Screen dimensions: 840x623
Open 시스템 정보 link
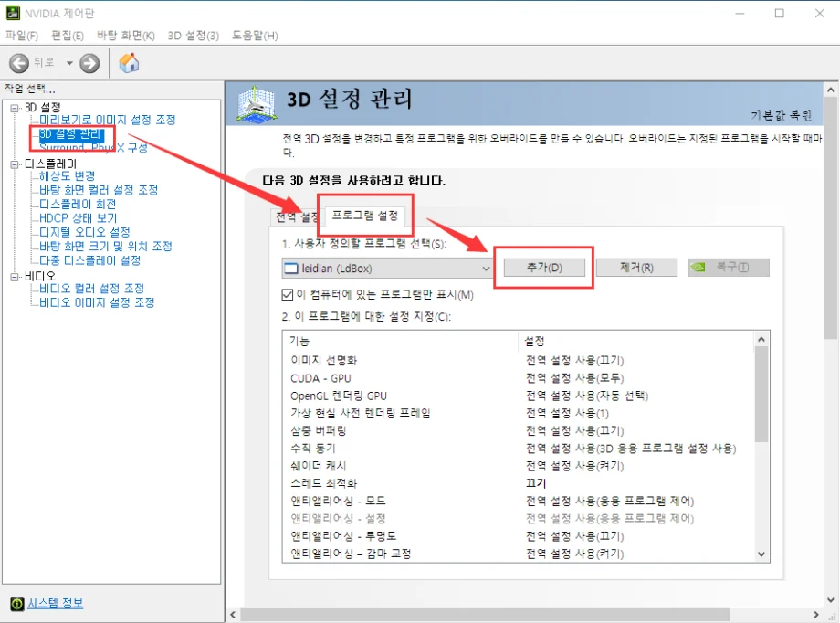(x=55, y=604)
